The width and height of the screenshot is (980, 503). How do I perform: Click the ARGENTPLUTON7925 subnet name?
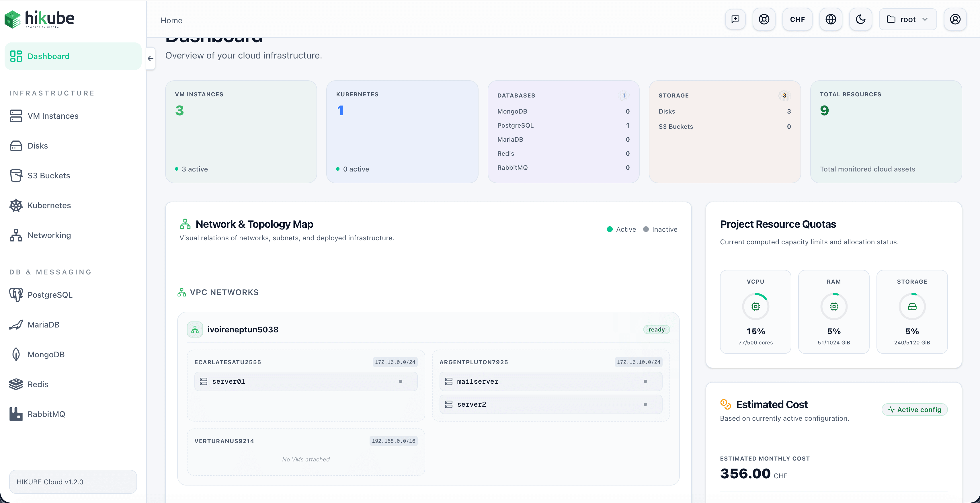(x=474, y=362)
